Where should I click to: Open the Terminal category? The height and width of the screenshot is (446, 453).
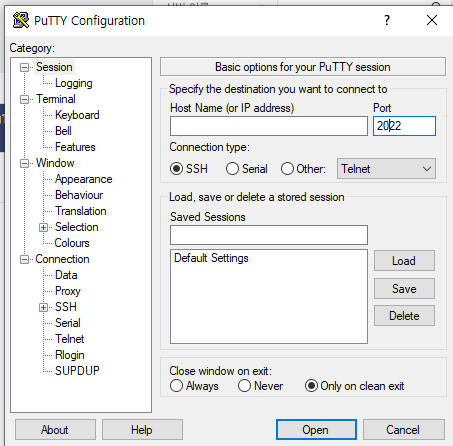click(56, 99)
